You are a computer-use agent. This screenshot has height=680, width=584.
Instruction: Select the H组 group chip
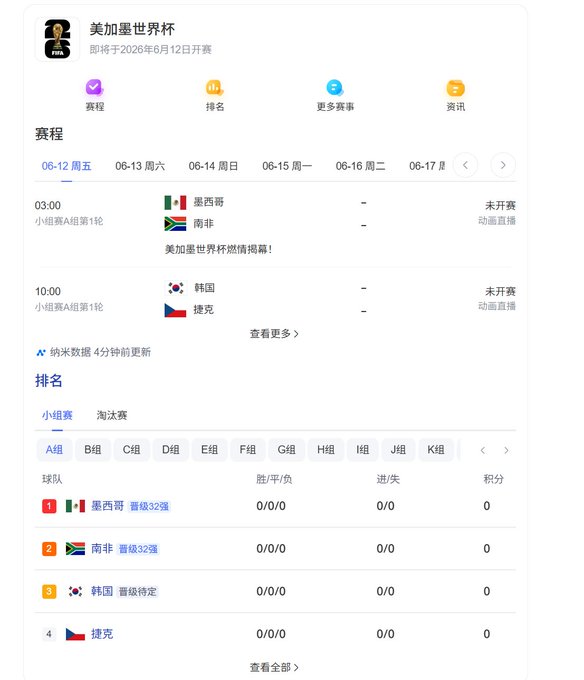[x=326, y=450]
